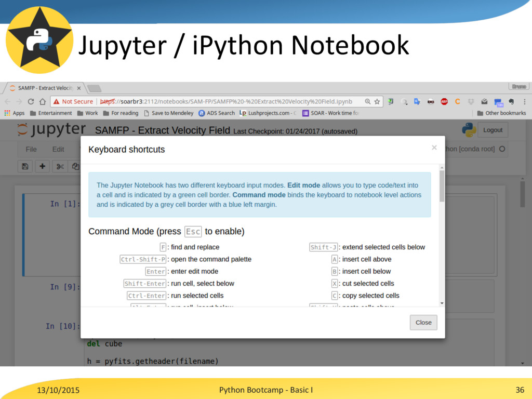Select the SAMFP - Extract Velocity browser tab
The height and width of the screenshot is (399, 532).
45,88
